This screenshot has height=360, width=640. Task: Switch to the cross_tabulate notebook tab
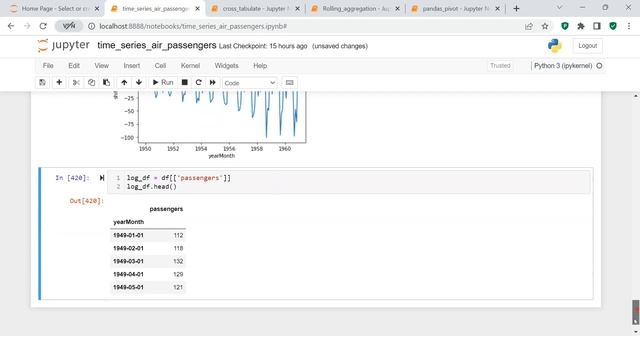255,9
